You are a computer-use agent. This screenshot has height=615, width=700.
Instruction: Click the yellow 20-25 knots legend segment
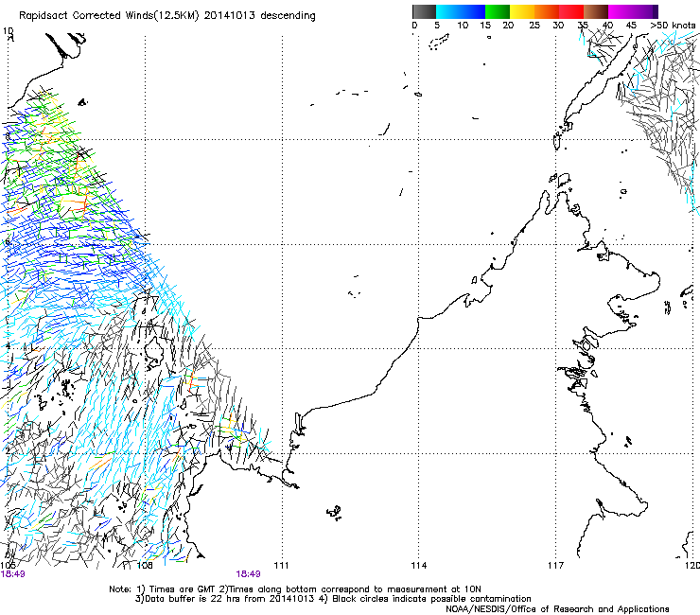522,11
